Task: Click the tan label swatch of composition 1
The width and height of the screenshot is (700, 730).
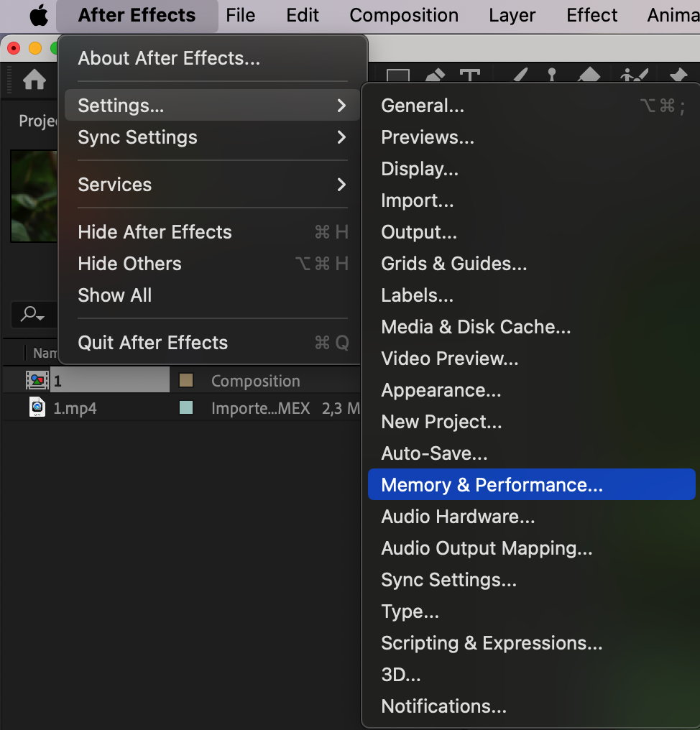Action: (x=186, y=381)
